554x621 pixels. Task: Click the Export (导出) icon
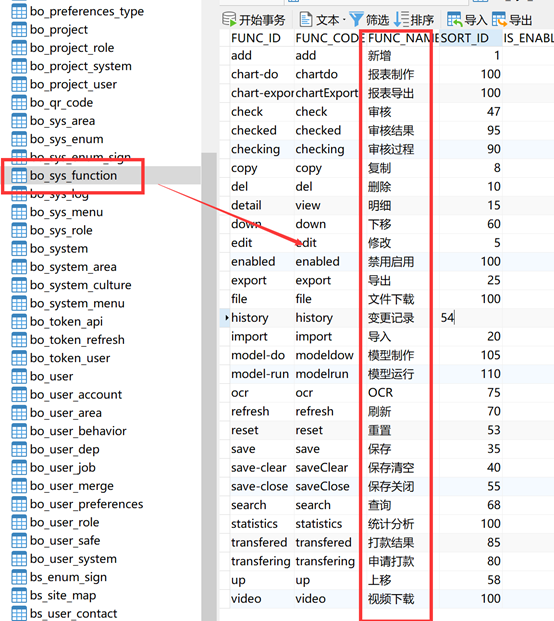pyautogui.click(x=499, y=19)
